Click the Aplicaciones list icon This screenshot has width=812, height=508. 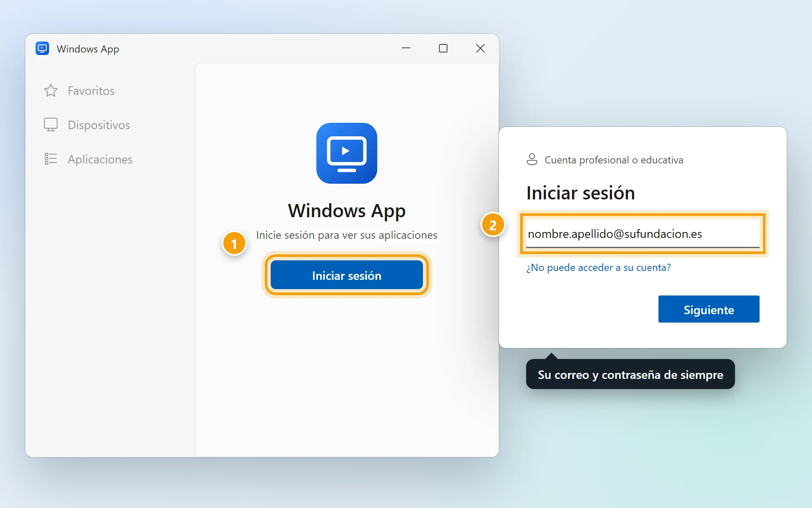[51, 159]
